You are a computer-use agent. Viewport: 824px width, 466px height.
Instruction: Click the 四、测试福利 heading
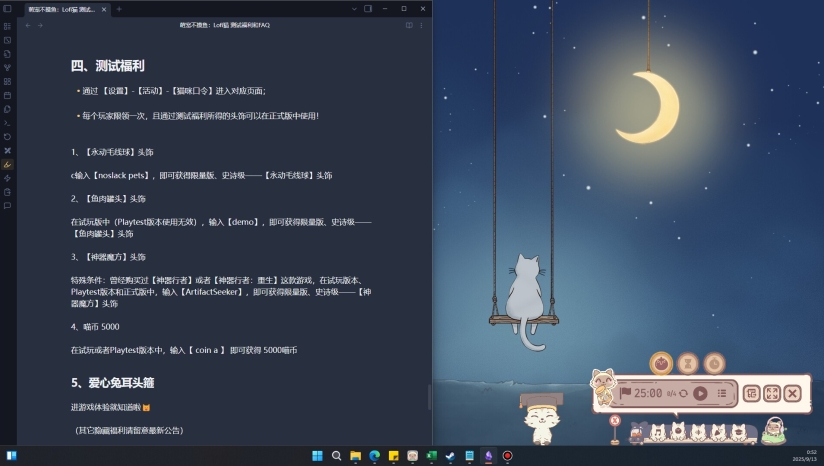[x=108, y=66]
